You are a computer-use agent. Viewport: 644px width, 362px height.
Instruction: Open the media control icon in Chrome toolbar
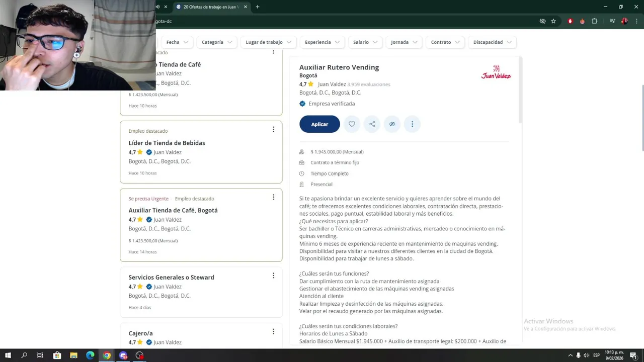click(x=612, y=21)
